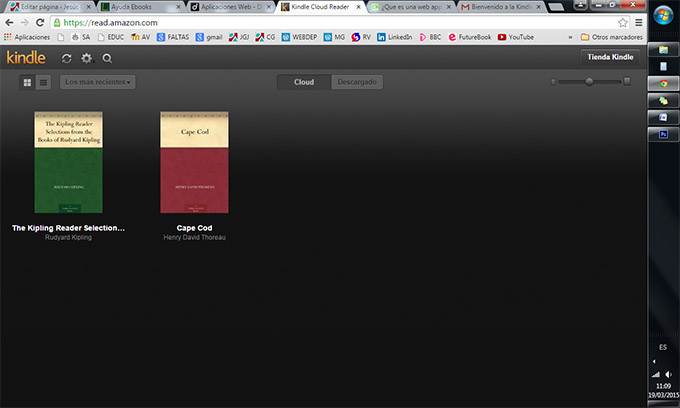
Task: Click the Kindle logo
Action: tap(26, 58)
